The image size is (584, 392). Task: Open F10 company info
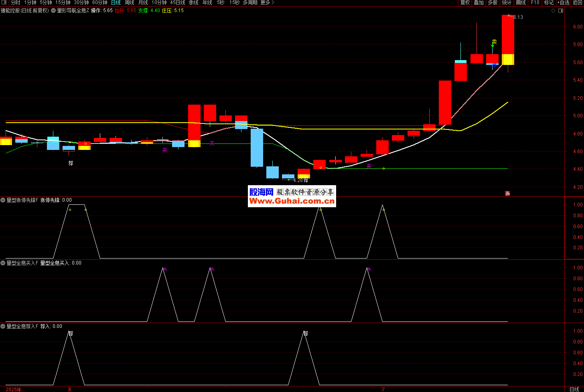[535, 3]
